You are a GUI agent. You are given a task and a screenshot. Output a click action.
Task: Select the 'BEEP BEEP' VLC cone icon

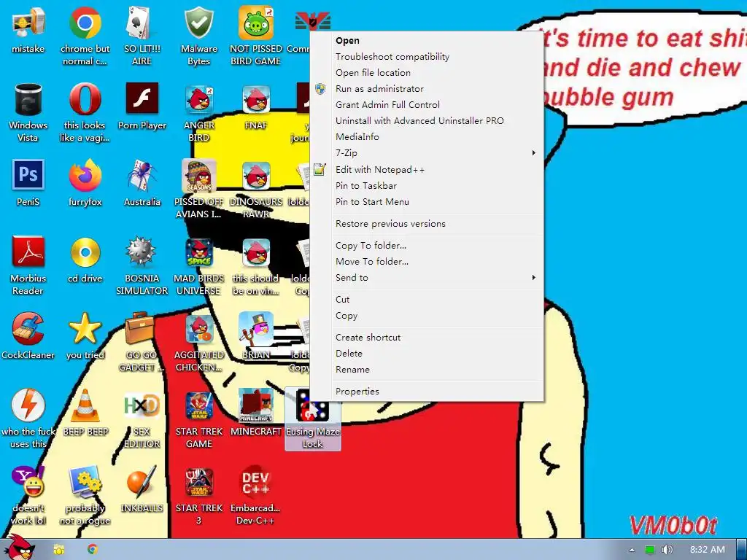click(85, 413)
